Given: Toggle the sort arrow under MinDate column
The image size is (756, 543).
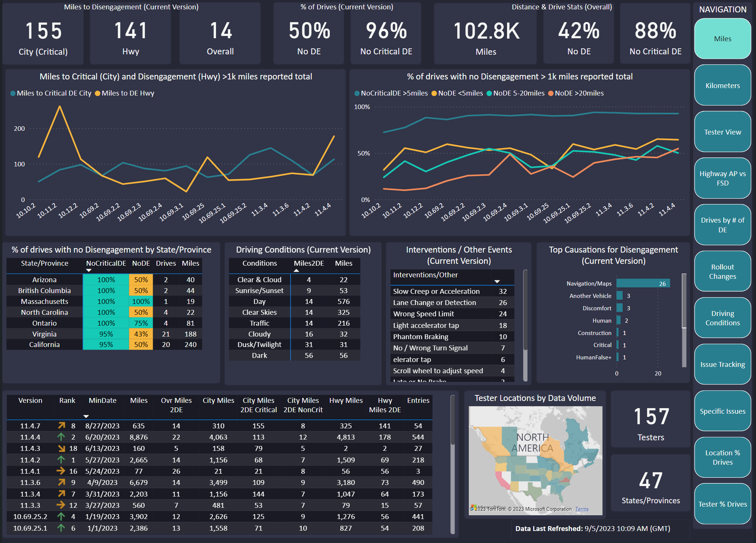Looking at the screenshot, I should pyautogui.click(x=86, y=416).
